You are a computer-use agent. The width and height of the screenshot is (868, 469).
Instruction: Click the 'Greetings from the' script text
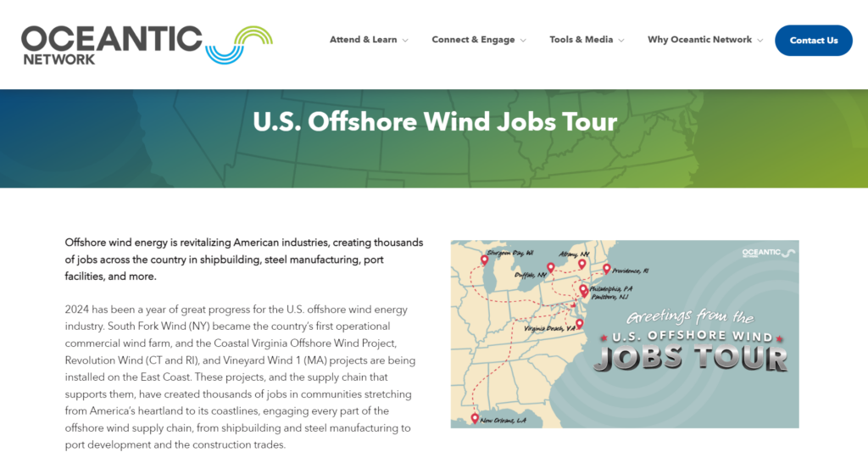[690, 317]
